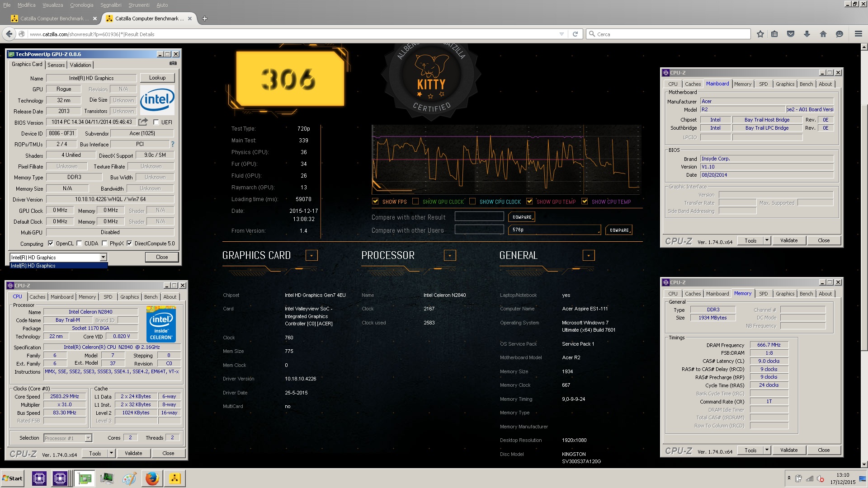This screenshot has height=488, width=868.
Task: Click the Firefox back arrow button
Action: [9, 34]
